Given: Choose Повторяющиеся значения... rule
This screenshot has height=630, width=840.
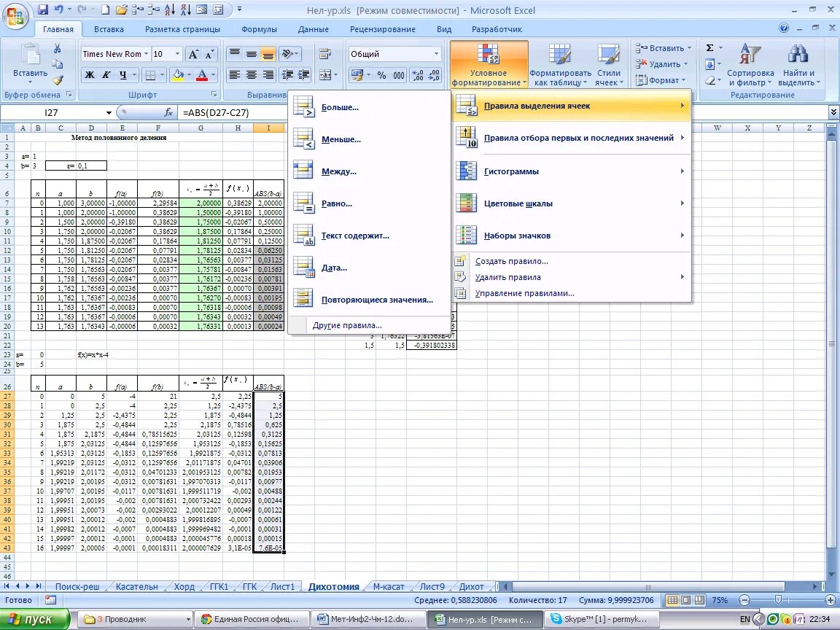Looking at the screenshot, I should 370,300.
